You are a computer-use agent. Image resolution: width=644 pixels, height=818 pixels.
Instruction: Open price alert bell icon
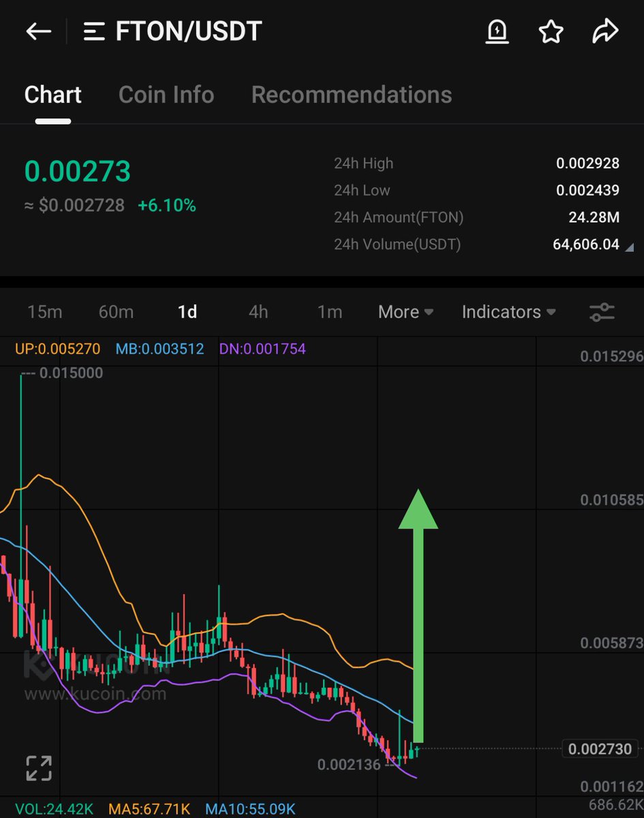[497, 31]
